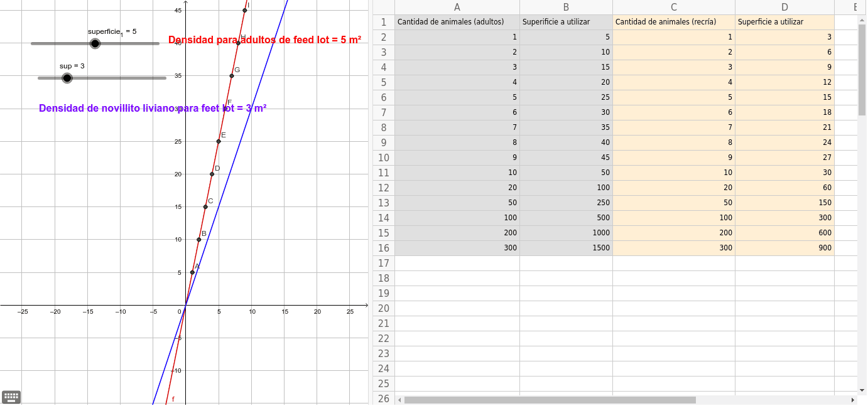
Task: Click cell 'Cantidad de animales (adultos)'
Action: coord(457,22)
